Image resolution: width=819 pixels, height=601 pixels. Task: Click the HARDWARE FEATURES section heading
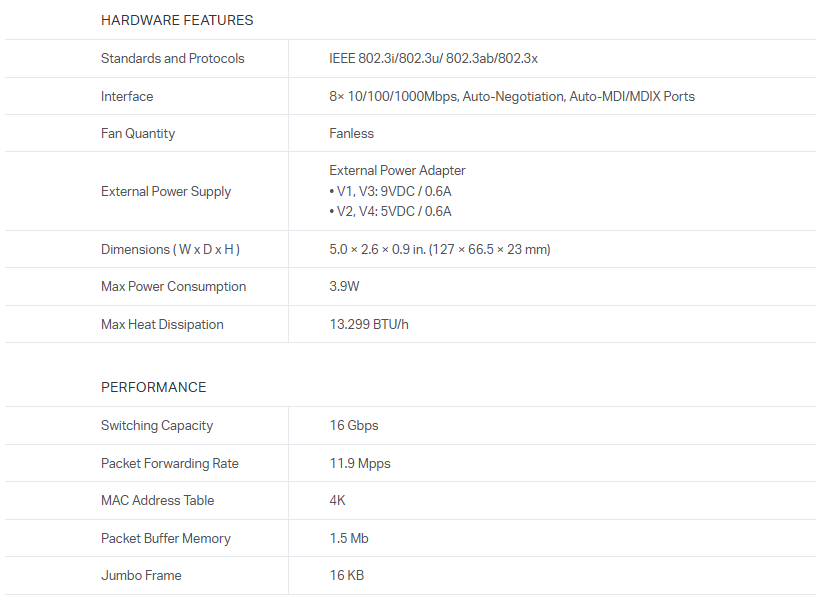pyautogui.click(x=177, y=20)
